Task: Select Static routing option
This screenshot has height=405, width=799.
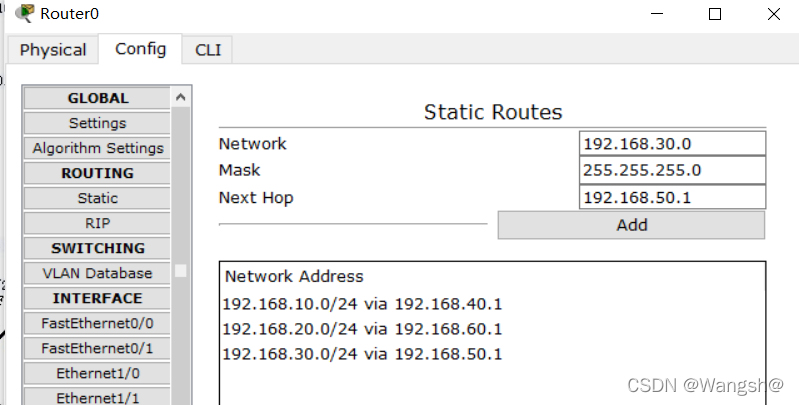Action: [x=97, y=198]
